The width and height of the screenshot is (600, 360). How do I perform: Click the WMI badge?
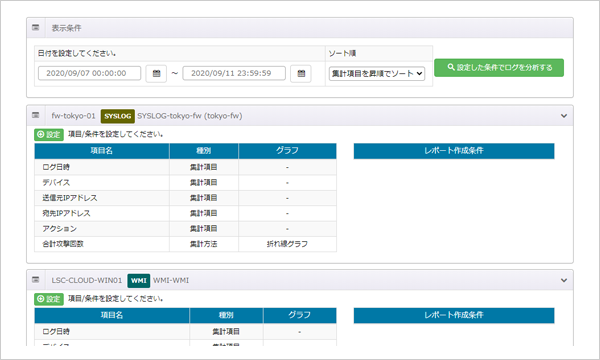[x=139, y=280]
